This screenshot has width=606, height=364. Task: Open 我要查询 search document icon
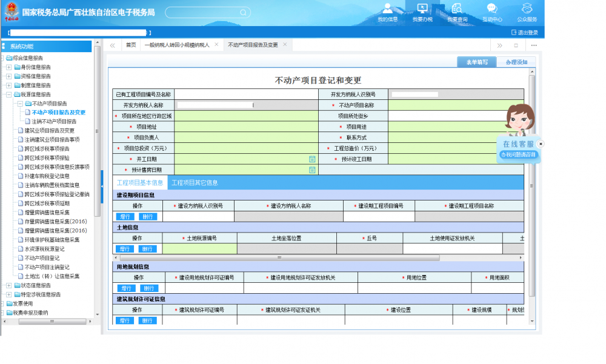pyautogui.click(x=457, y=8)
